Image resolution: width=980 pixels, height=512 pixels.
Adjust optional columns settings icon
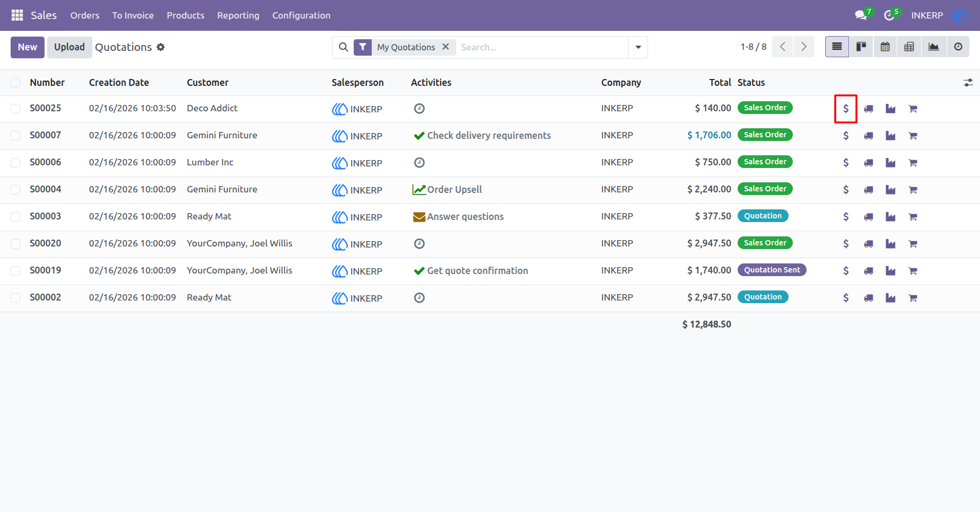point(968,83)
